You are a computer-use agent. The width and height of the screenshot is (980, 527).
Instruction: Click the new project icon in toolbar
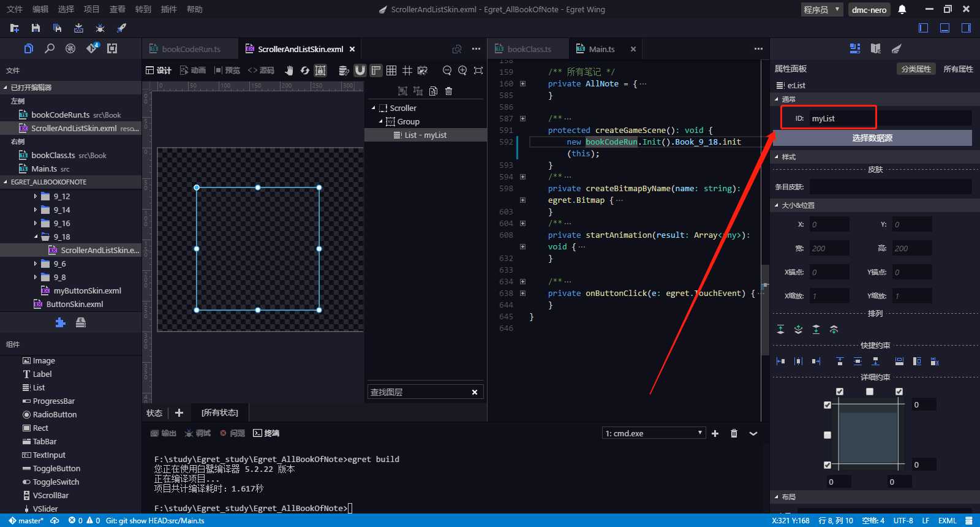click(x=15, y=28)
